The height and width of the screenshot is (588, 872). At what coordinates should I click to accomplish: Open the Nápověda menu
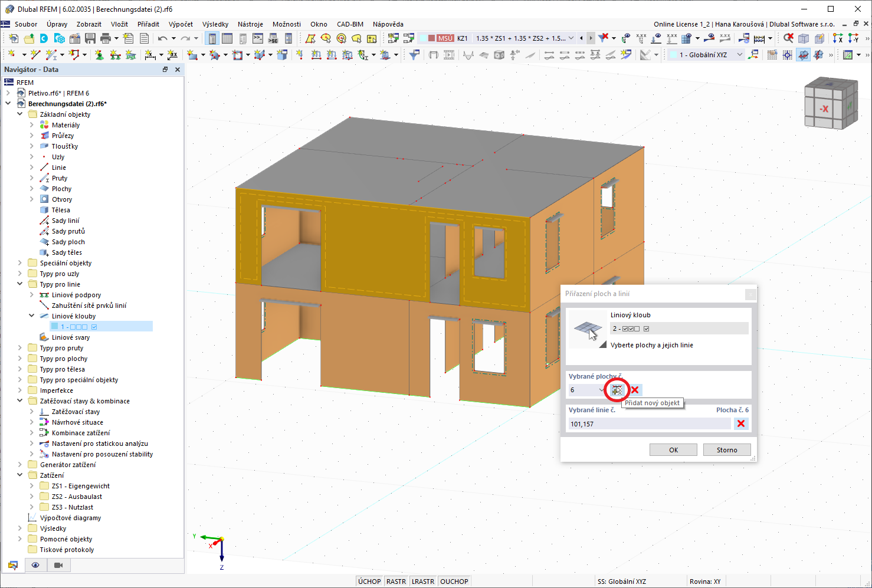click(388, 24)
